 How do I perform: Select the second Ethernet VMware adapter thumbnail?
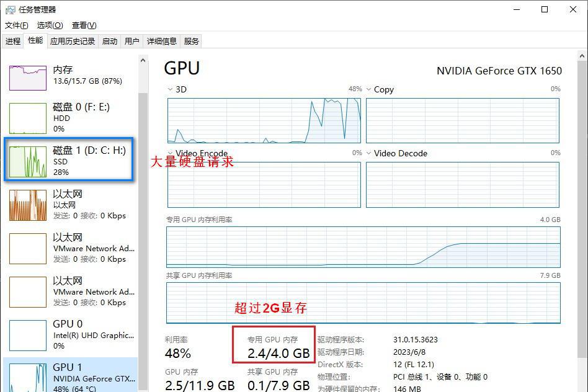[28, 248]
